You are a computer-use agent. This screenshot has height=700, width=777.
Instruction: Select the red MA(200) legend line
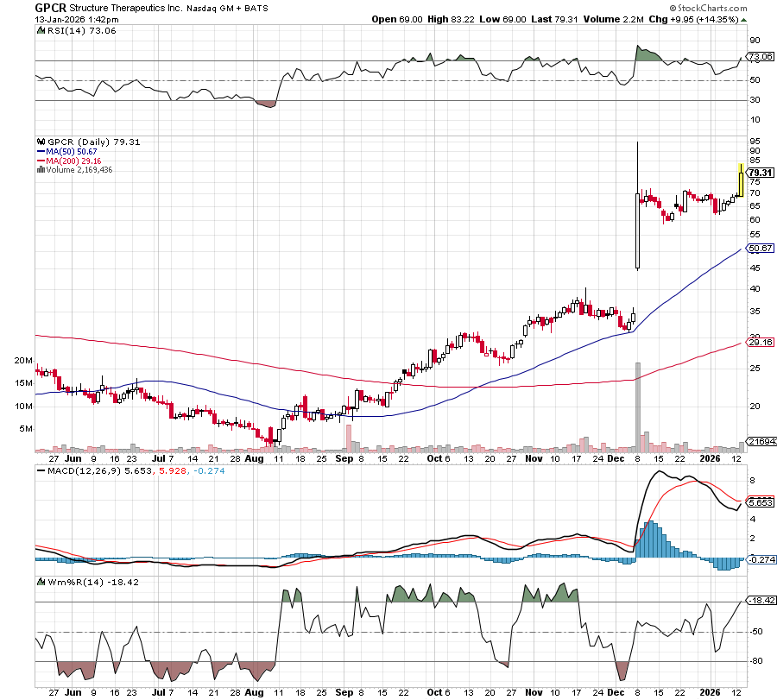(41, 161)
